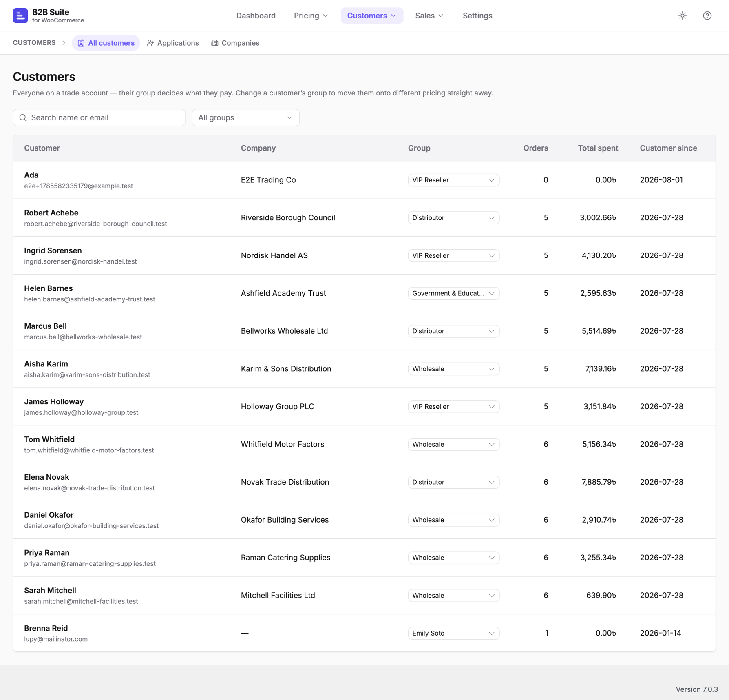Click email lupy@mailinator.com

[x=56, y=639]
